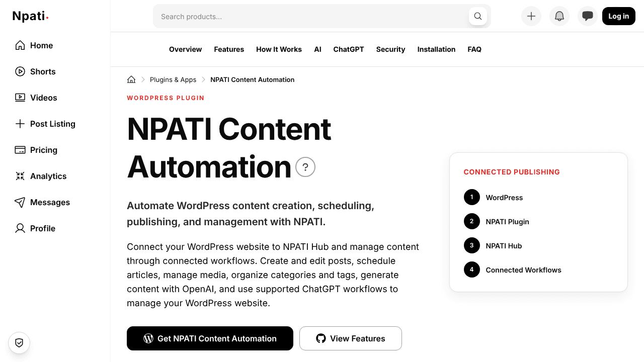
Task: Click the shield badge at bottom left
Action: [19, 343]
